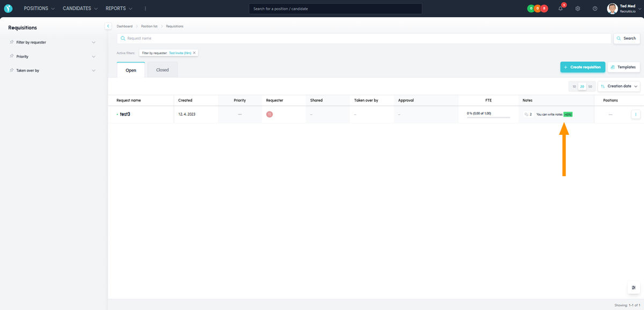Open the test3 requisition
The image size is (644, 310).
[125, 114]
